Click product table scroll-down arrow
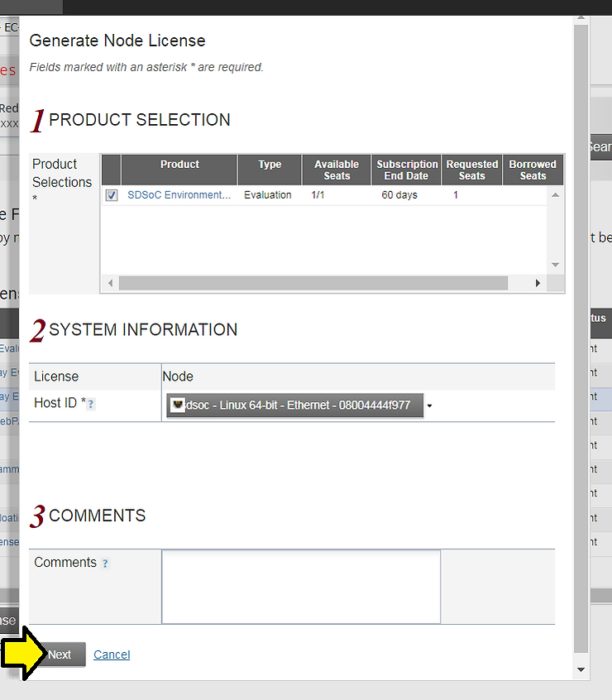Screen dimensions: 612x700 click(555, 265)
